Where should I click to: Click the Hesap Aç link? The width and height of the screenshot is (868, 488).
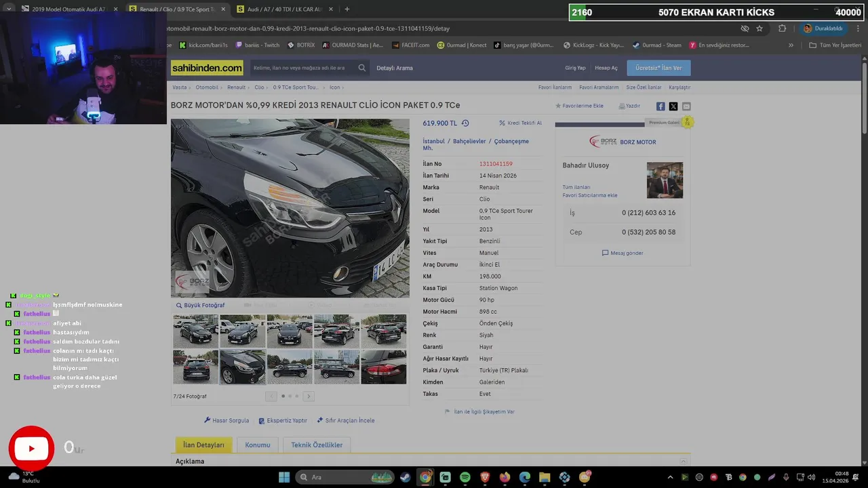pos(606,68)
